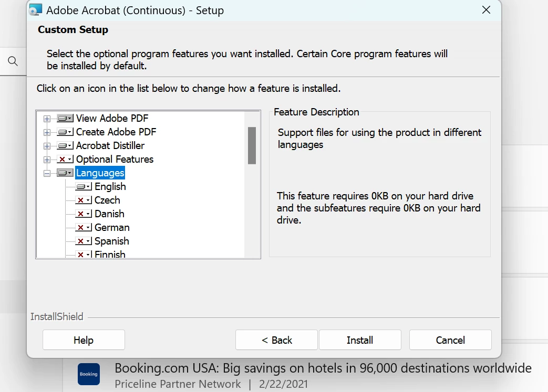Select Danish language label
The image size is (548, 392).
pyautogui.click(x=109, y=214)
